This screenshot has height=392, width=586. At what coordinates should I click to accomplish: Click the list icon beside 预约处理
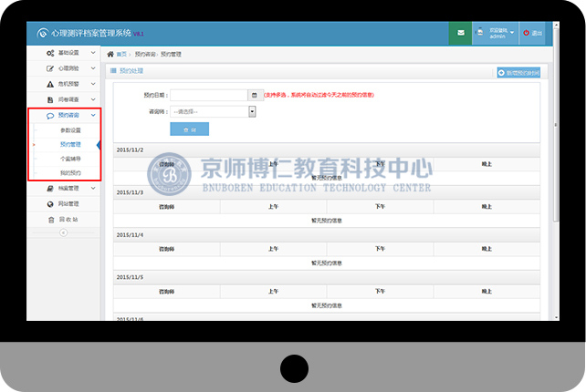113,70
